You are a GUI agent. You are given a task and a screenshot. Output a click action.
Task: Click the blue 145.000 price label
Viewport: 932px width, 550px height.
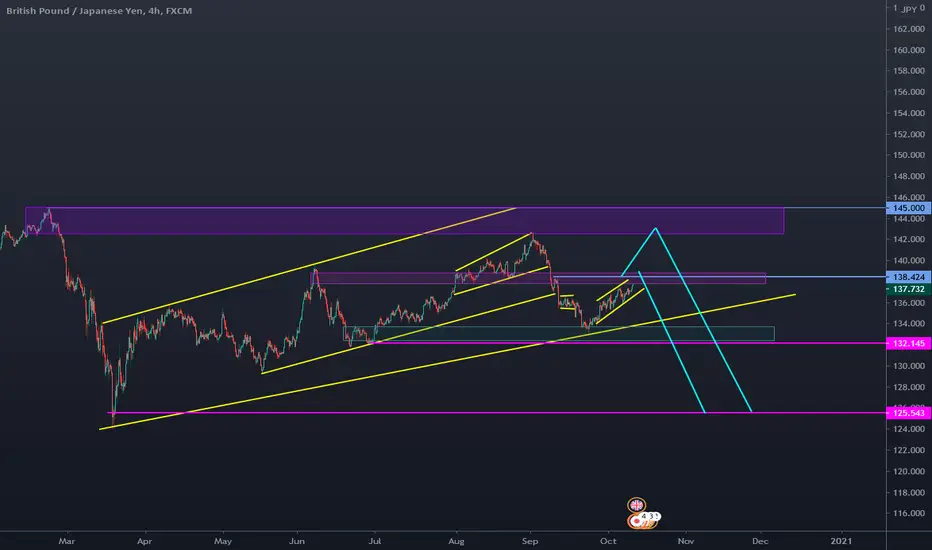coord(908,208)
